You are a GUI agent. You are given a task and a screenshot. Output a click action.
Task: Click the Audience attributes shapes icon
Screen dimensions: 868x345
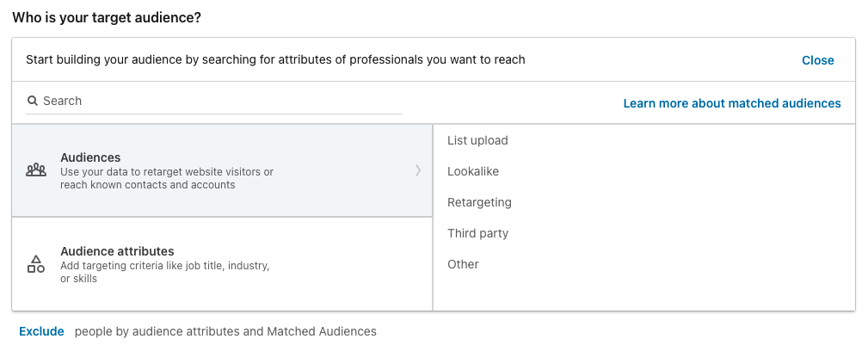(36, 264)
